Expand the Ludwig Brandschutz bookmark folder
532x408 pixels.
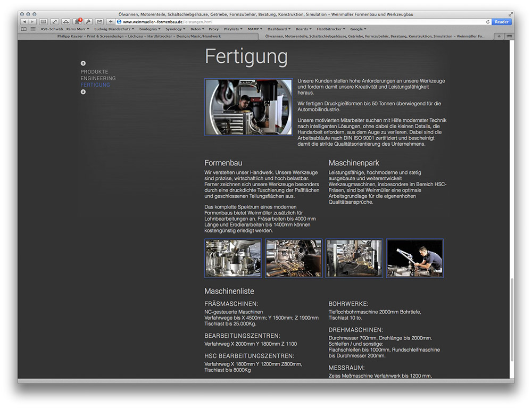click(x=114, y=29)
